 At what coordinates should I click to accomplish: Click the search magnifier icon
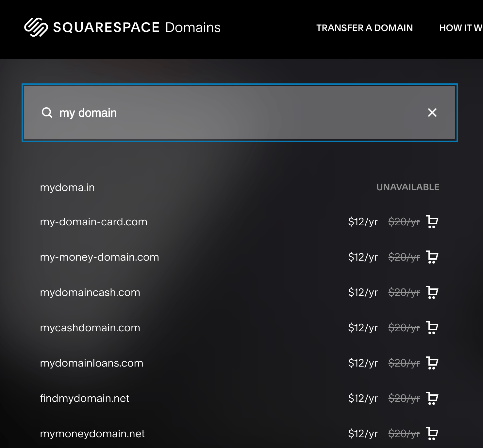coord(47,112)
